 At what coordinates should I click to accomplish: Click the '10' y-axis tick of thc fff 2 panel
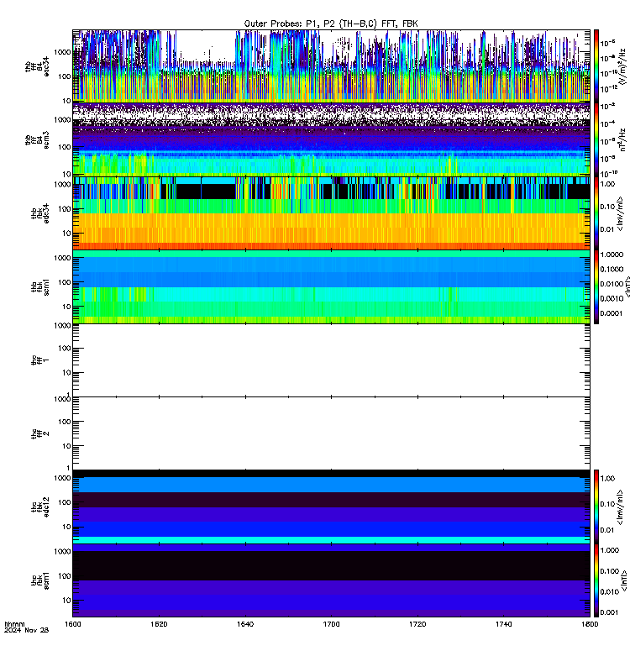[x=66, y=446]
